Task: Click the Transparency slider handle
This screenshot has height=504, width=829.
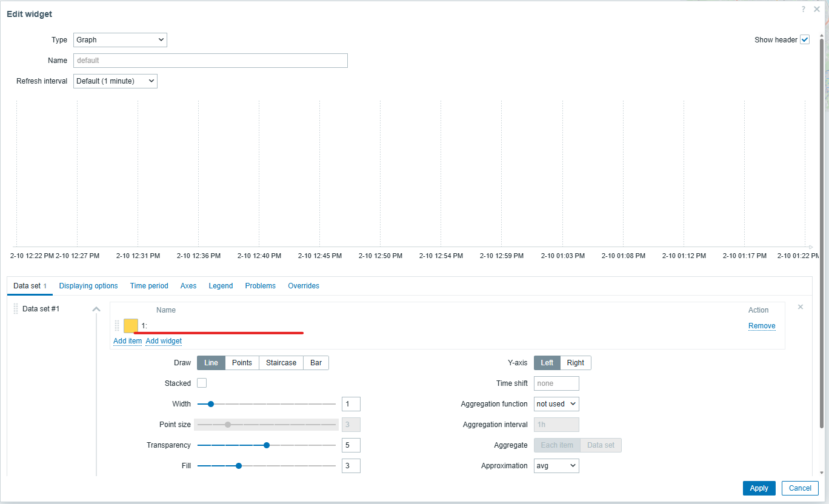Action: click(x=267, y=445)
